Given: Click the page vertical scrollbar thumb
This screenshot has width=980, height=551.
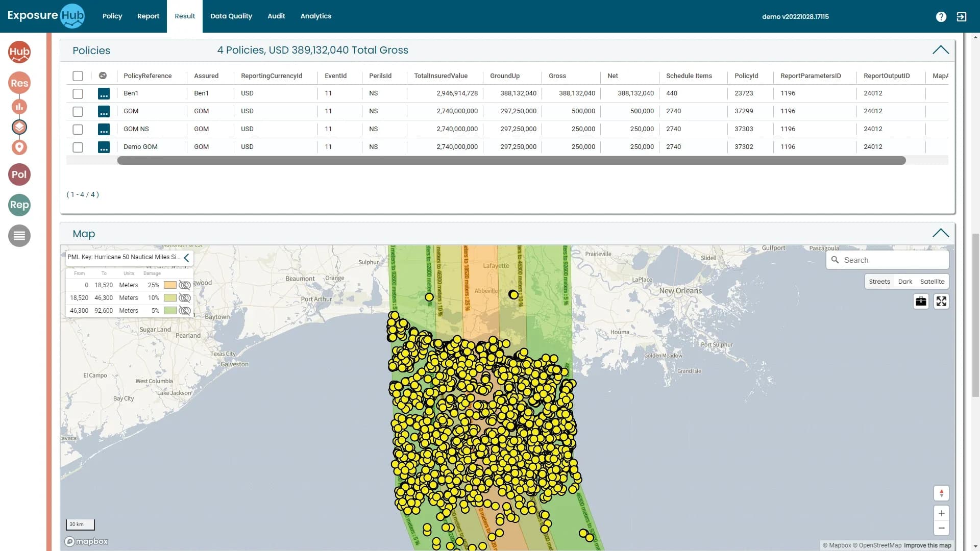Looking at the screenshot, I should click(x=975, y=315).
